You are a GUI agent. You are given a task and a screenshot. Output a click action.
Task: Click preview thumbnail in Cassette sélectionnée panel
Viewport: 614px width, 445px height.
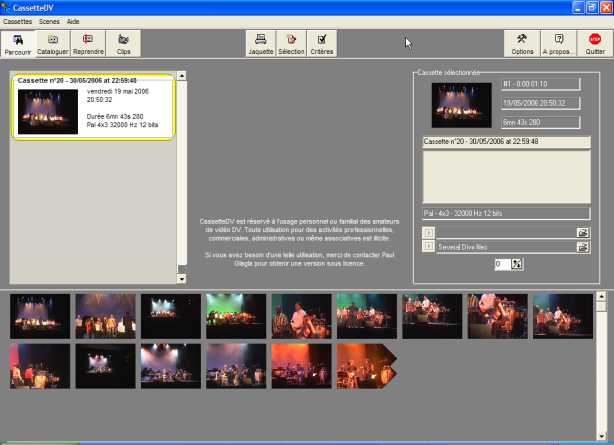(x=462, y=105)
